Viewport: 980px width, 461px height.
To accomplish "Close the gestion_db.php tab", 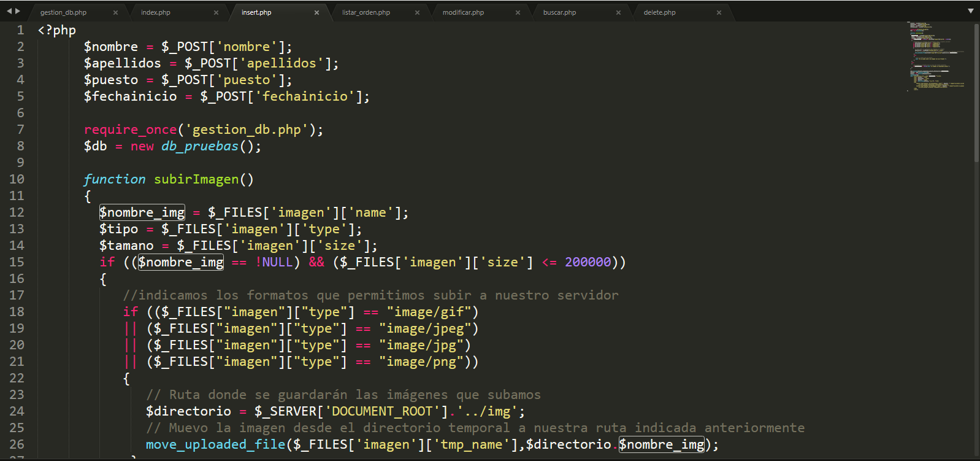I will click(x=115, y=12).
